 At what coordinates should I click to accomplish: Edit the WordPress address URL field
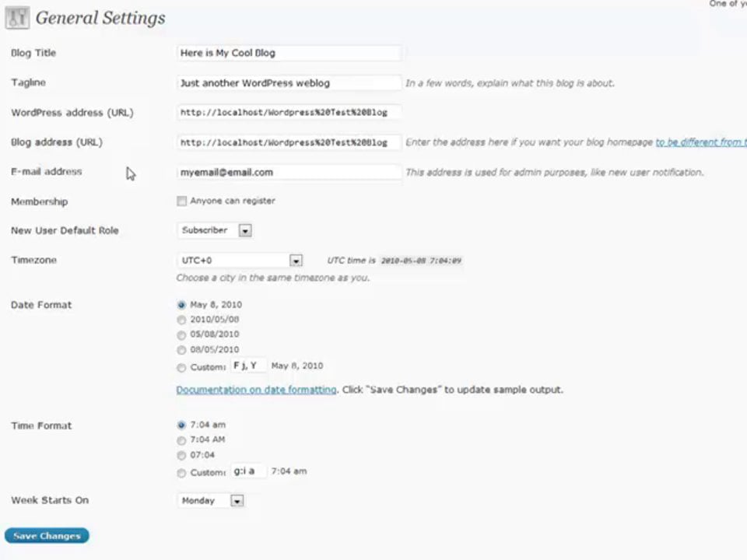click(289, 112)
